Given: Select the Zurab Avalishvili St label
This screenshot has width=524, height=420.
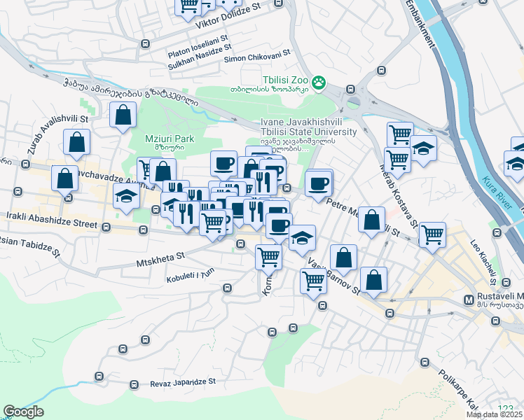Looking at the screenshot, I should pyautogui.click(x=57, y=134).
